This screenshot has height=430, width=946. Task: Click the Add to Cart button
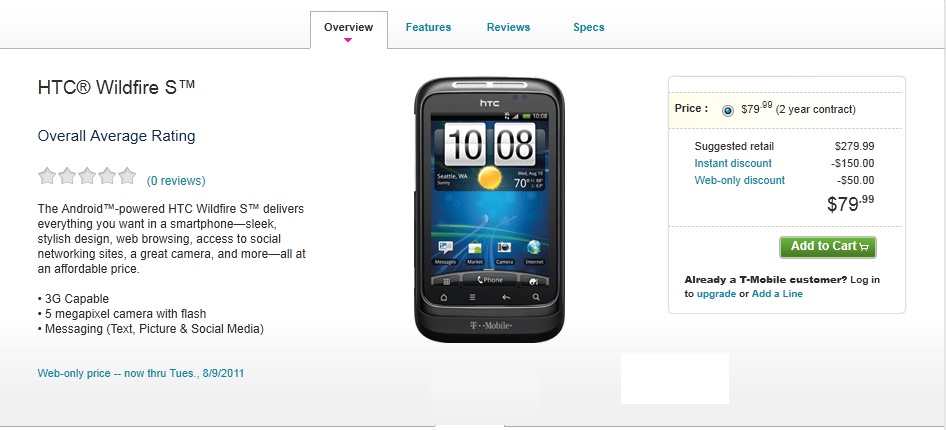click(828, 247)
